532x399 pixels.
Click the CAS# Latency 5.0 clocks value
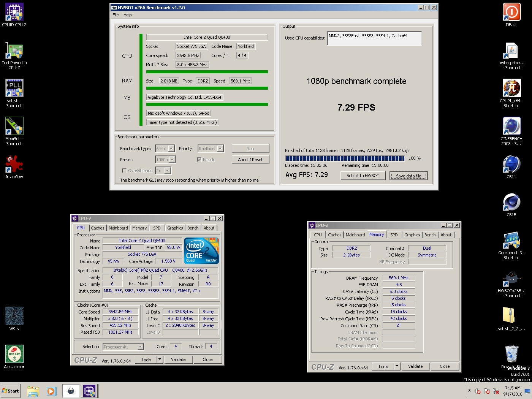[399, 291]
